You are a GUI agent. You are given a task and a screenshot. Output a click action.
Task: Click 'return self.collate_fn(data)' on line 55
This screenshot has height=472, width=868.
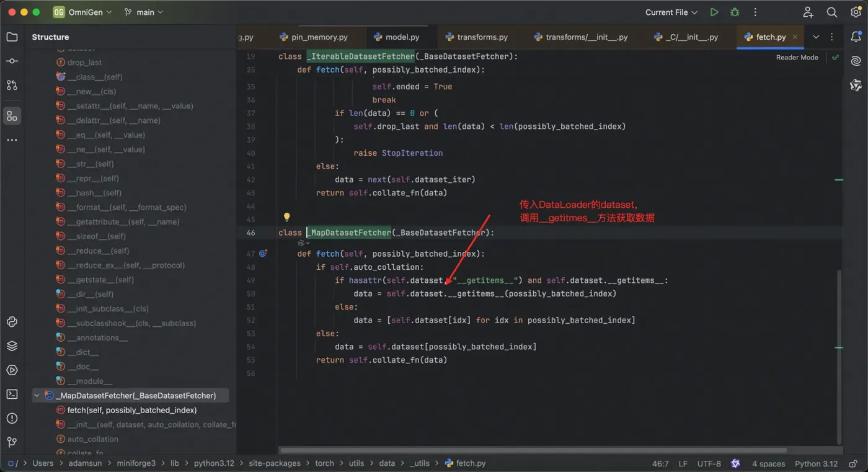381,360
